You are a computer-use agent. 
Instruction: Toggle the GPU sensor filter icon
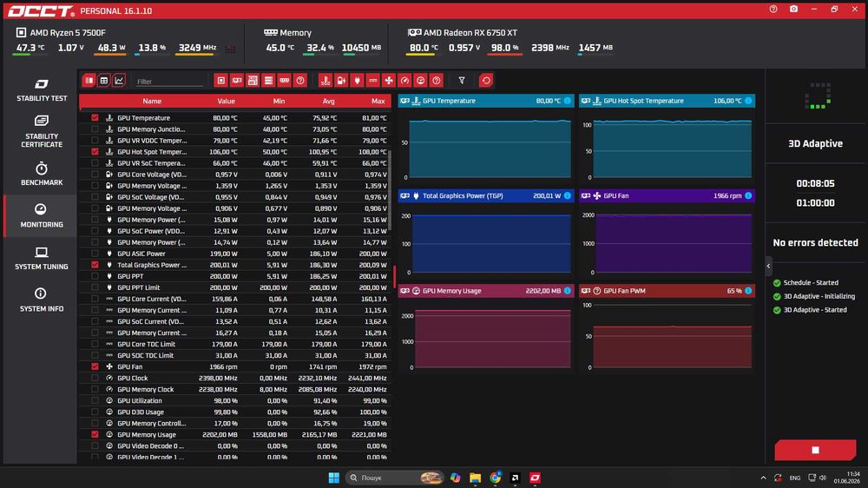pyautogui.click(x=237, y=80)
